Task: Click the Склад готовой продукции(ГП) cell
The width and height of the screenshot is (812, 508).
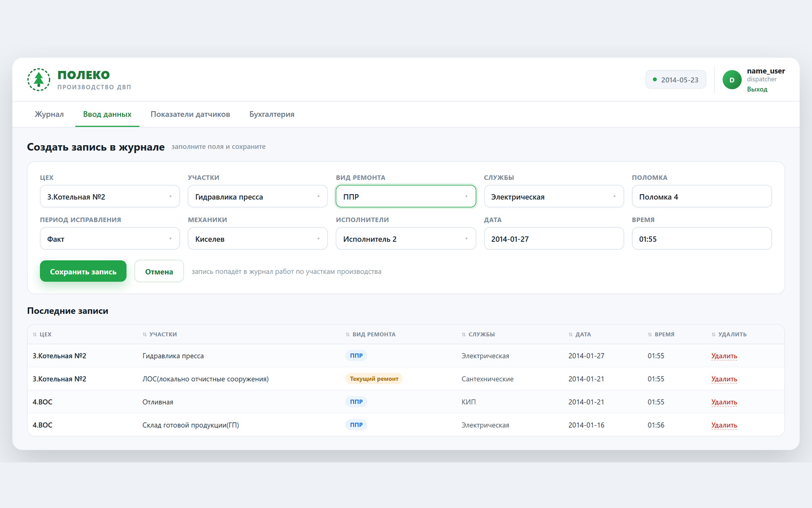Action: [191, 425]
